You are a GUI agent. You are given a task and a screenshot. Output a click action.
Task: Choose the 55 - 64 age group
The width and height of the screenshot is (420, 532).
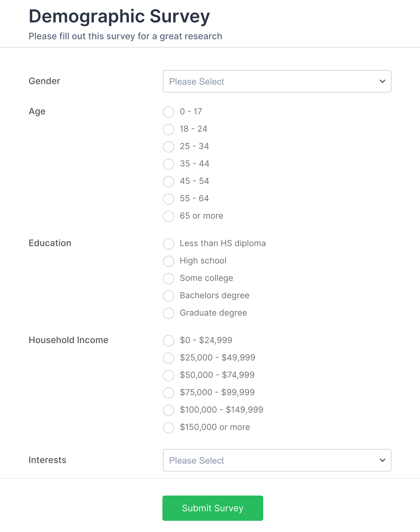(x=169, y=199)
